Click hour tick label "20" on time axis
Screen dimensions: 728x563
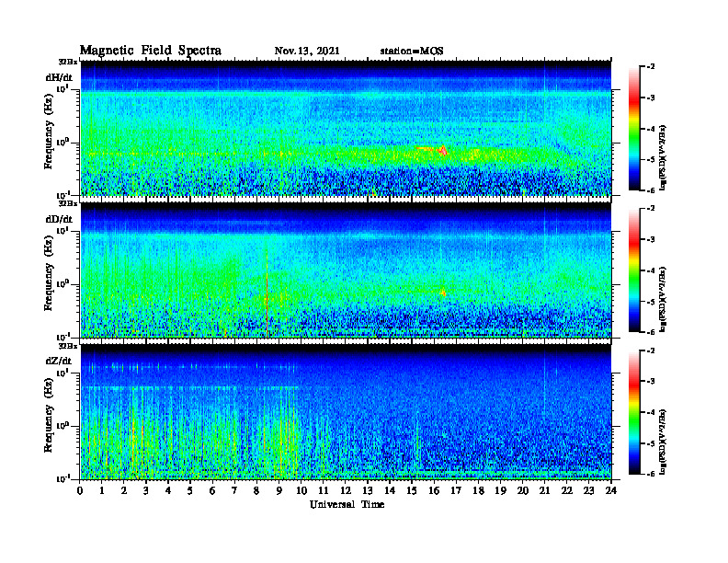[x=522, y=491]
